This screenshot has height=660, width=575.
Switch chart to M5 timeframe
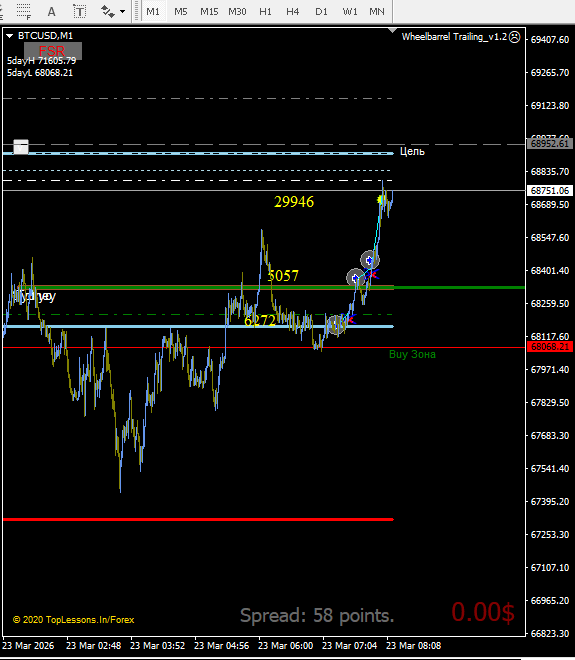click(x=181, y=11)
